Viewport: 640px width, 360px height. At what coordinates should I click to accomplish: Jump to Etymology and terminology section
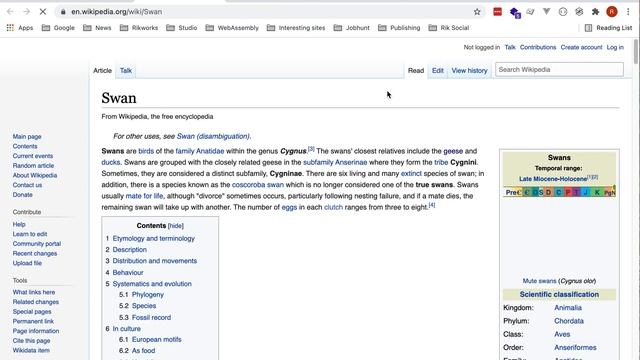(153, 238)
